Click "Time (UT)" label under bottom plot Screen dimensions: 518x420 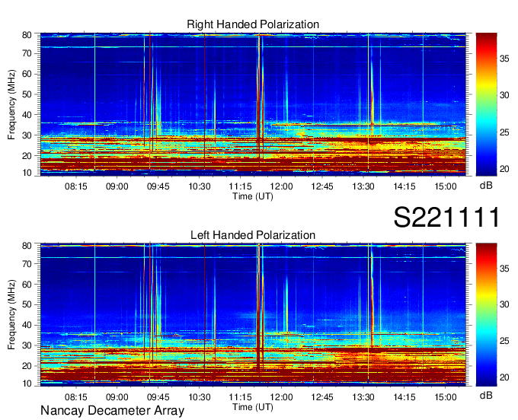(253, 407)
